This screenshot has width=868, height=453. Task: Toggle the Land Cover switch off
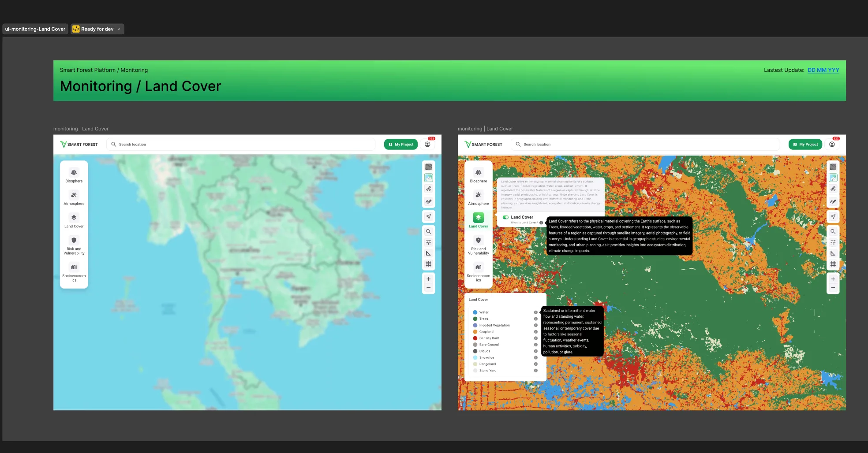click(x=505, y=217)
